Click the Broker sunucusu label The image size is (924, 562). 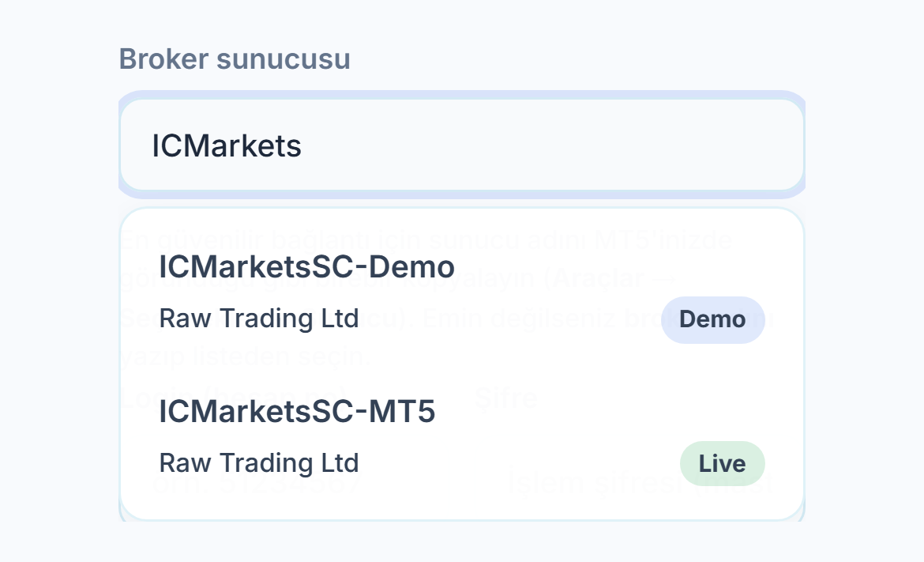pyautogui.click(x=235, y=59)
